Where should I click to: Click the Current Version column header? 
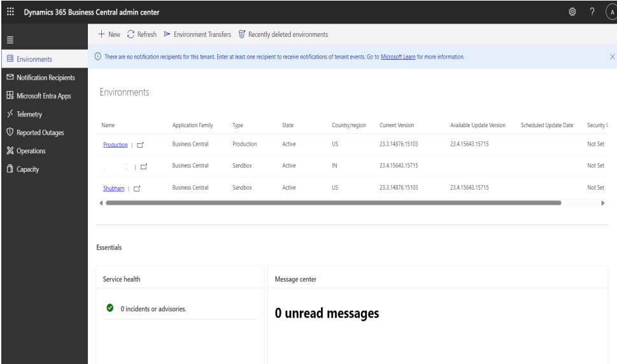397,125
